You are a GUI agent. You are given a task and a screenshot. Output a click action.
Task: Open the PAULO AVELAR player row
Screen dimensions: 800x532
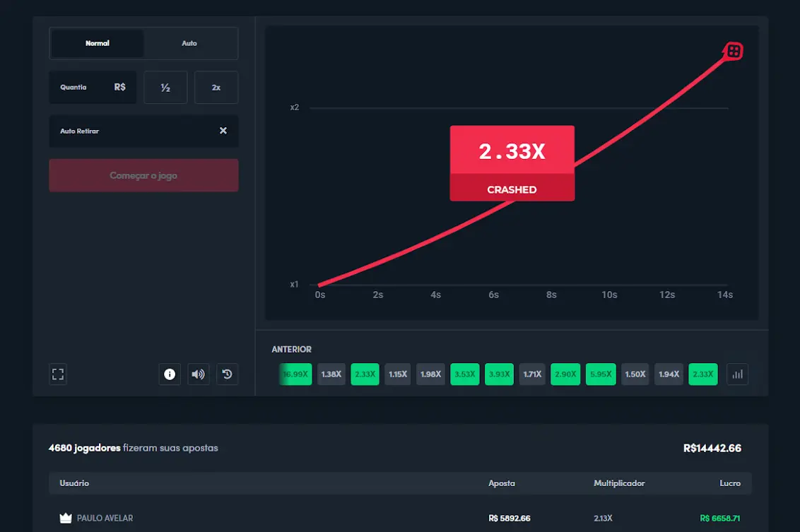[x=400, y=518]
